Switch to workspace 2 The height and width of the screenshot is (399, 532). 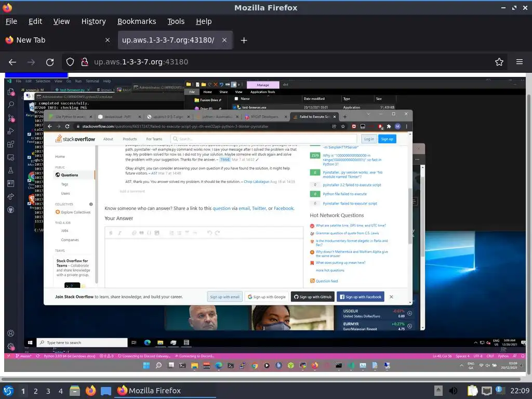(36, 391)
